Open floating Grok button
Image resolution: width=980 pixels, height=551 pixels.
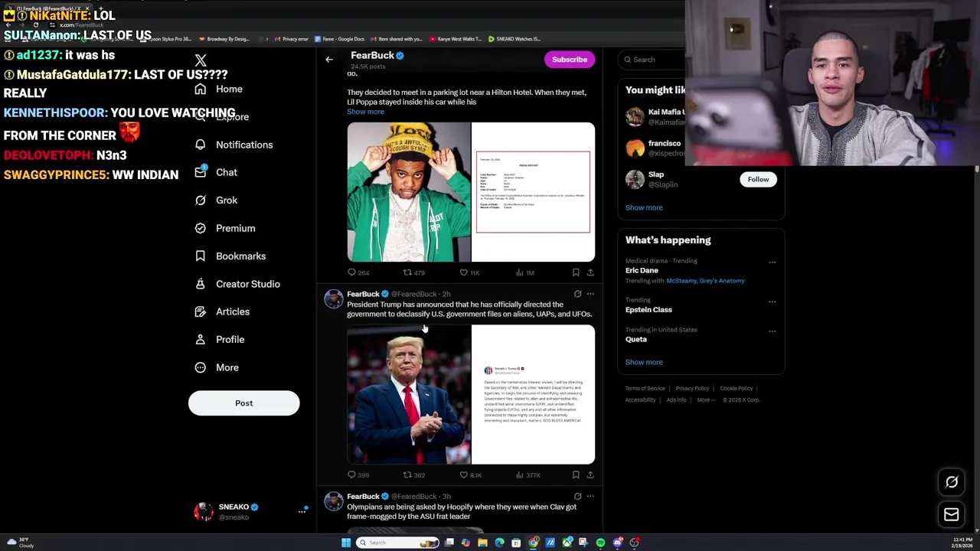[x=951, y=482]
